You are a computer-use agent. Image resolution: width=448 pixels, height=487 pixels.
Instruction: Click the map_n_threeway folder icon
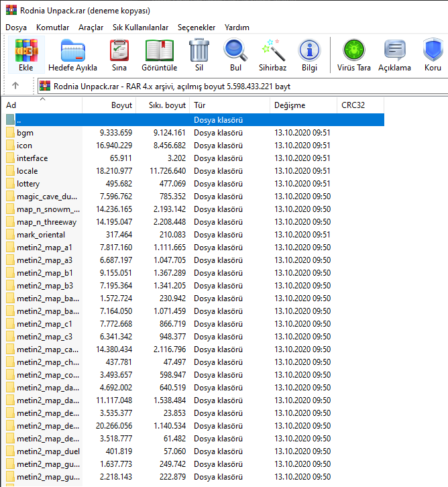(x=10, y=222)
